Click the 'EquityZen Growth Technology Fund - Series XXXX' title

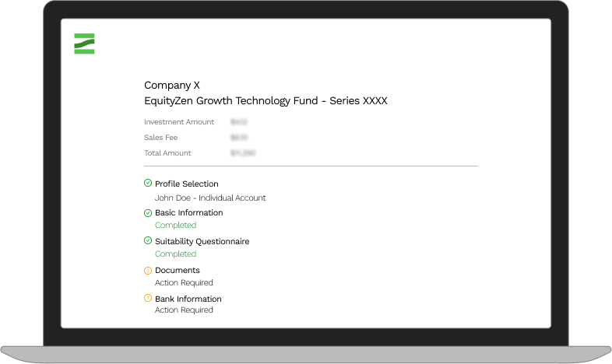(x=266, y=101)
